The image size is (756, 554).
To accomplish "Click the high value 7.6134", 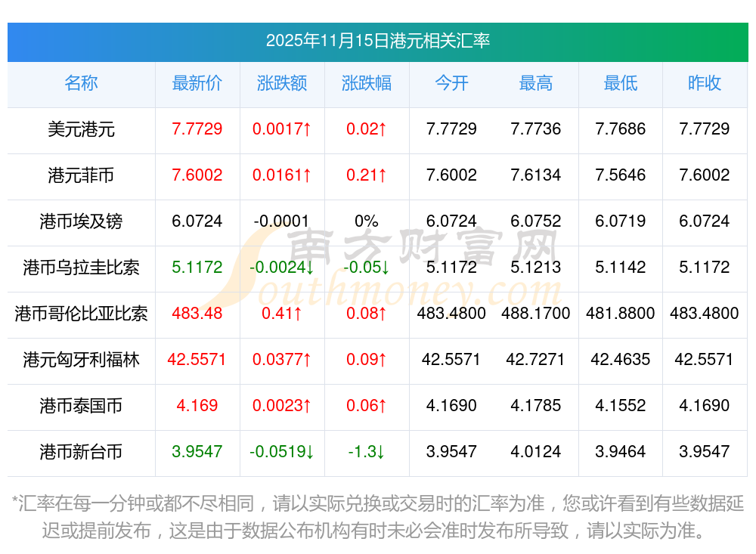I will (x=536, y=175).
